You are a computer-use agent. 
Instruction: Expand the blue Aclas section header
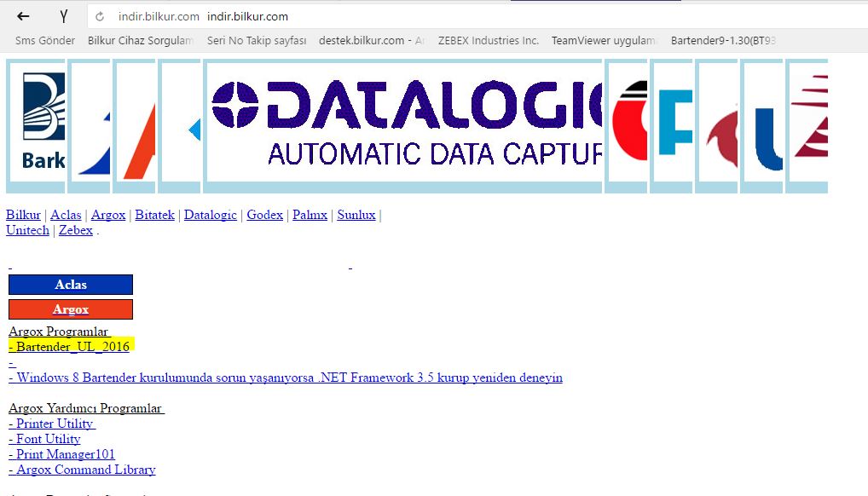[x=71, y=285]
